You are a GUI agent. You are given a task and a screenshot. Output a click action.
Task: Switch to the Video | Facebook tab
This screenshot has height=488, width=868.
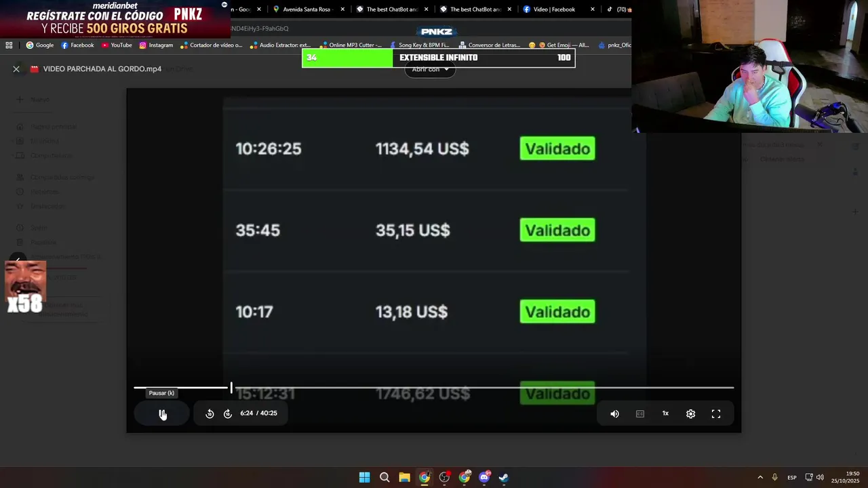tap(553, 9)
